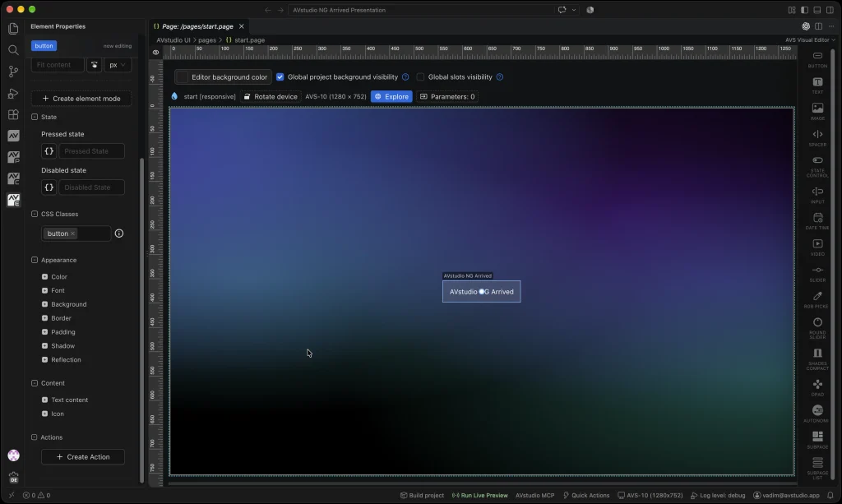Expand the Font appearance group
This screenshot has width=842, height=504.
[44, 290]
